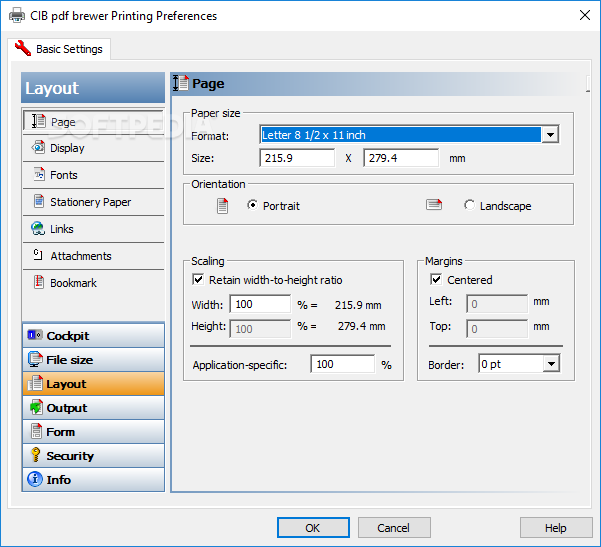Click the Info circle icon
This screenshot has height=547, width=601.
[35, 479]
